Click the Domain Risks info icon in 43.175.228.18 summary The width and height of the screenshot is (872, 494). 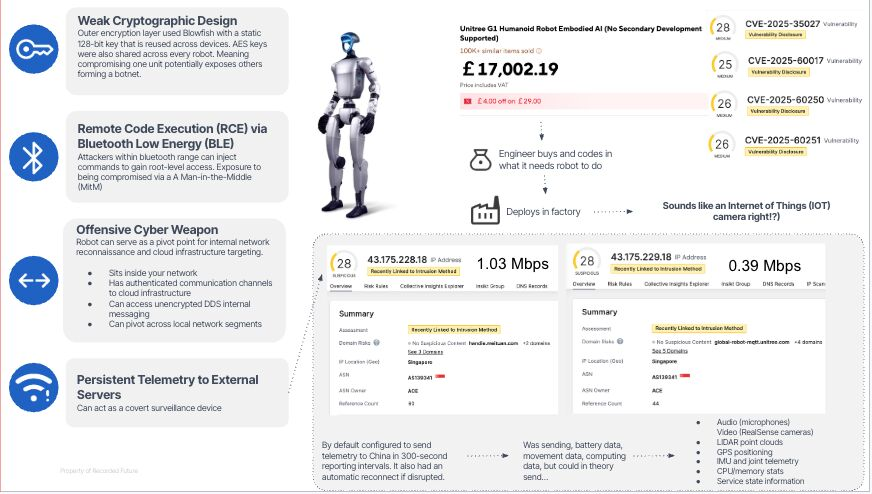click(x=376, y=343)
